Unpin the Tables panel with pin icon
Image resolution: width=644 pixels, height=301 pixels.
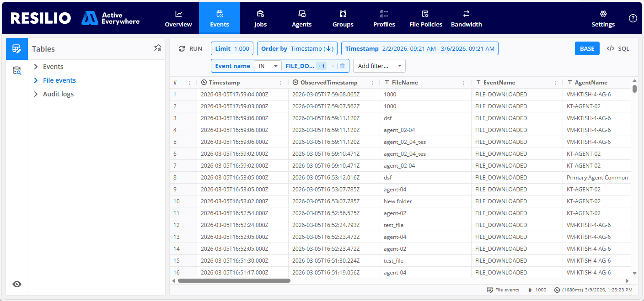point(157,48)
